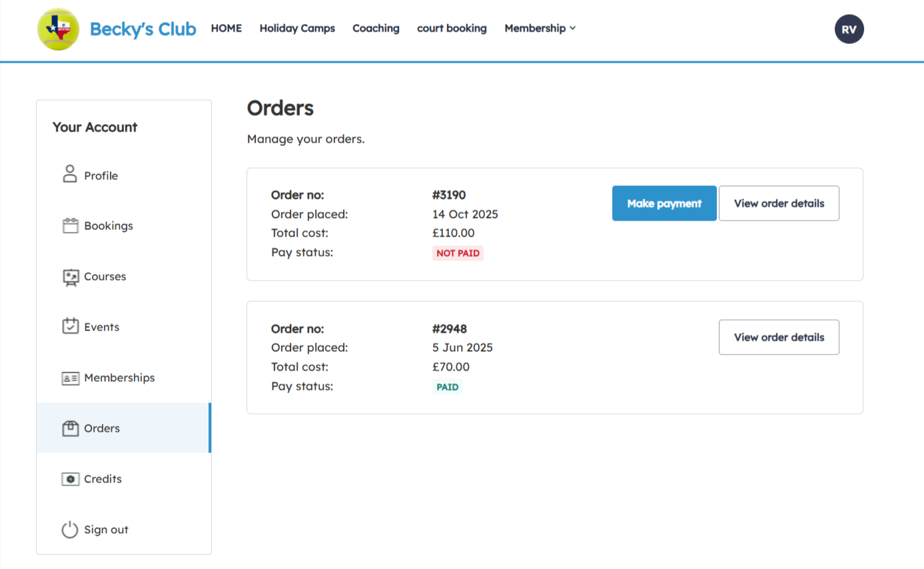The image size is (924, 569).
Task: Expand the Membership dropdown menu
Action: [540, 28]
